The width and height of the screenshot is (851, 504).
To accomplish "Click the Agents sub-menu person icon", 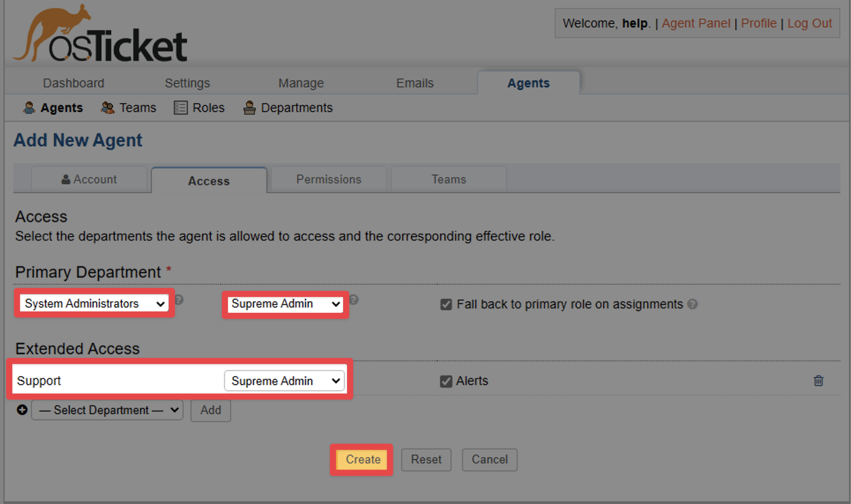I will (29, 108).
